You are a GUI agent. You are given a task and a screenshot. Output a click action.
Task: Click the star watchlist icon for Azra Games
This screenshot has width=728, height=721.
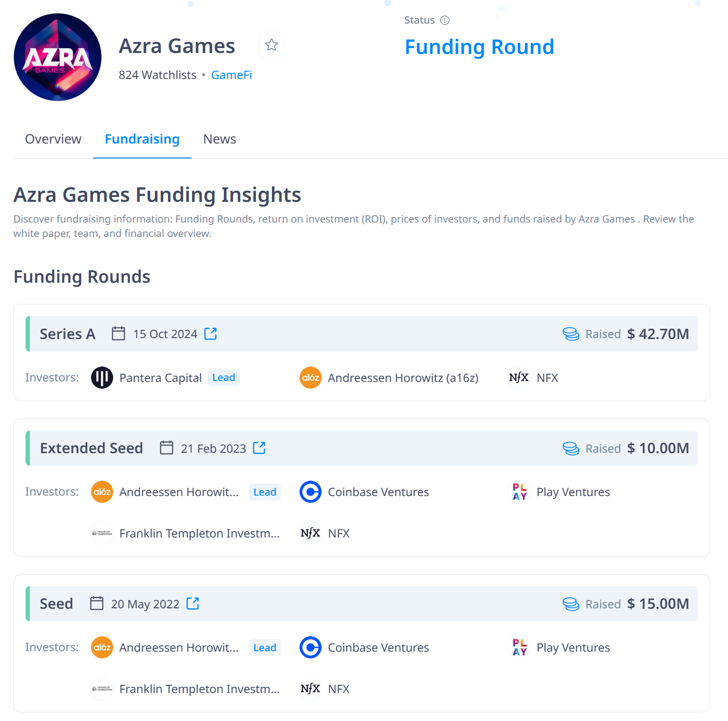click(x=272, y=45)
